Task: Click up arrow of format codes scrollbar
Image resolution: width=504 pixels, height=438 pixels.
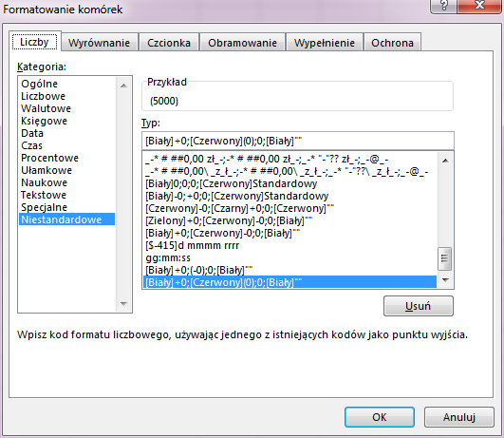Action: [x=445, y=161]
